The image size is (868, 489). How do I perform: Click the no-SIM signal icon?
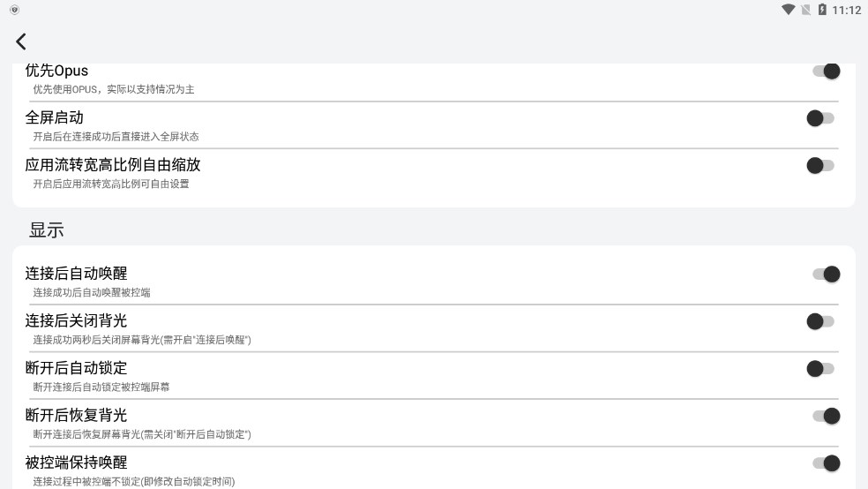pyautogui.click(x=805, y=10)
